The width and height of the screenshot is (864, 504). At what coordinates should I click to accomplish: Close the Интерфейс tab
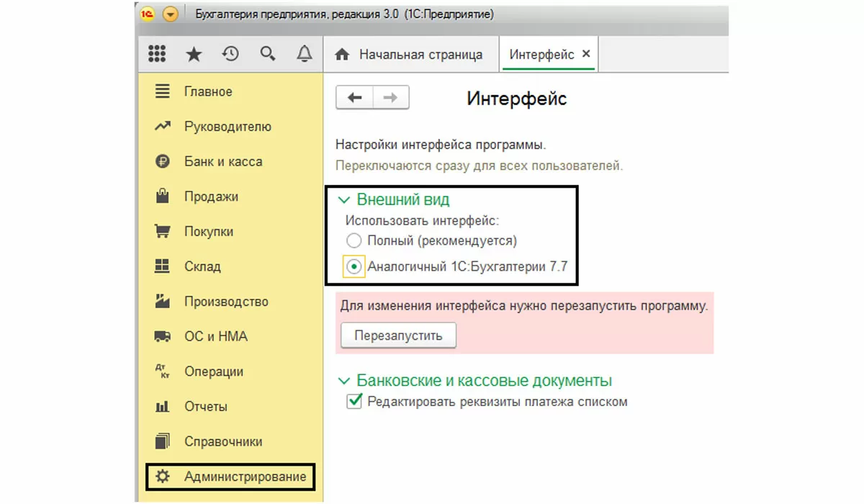pos(586,54)
